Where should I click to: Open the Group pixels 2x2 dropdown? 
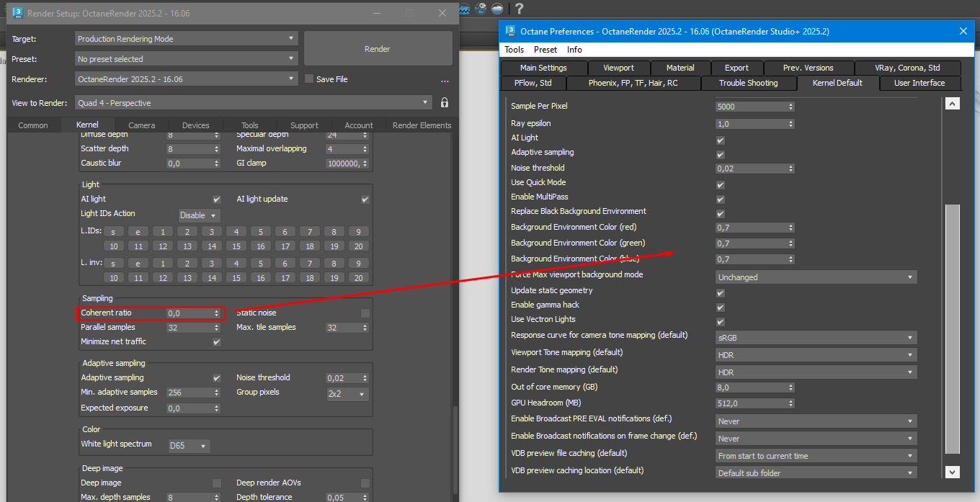[x=347, y=394]
